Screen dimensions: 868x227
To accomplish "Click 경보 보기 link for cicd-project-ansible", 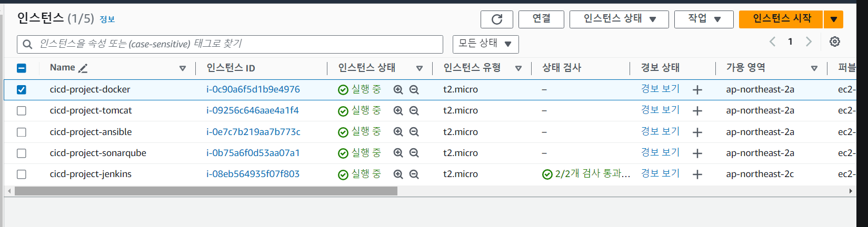I will [660, 131].
